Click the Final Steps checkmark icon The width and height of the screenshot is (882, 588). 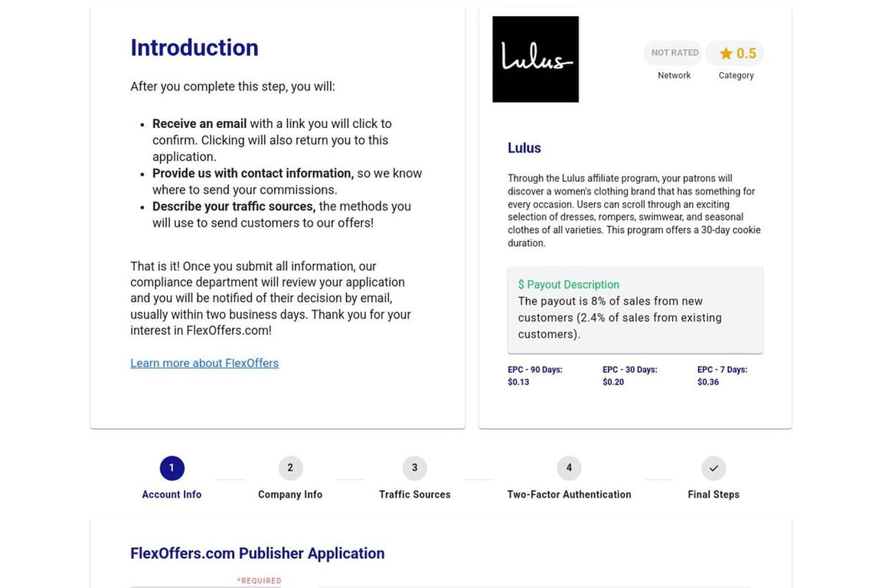[x=714, y=468]
